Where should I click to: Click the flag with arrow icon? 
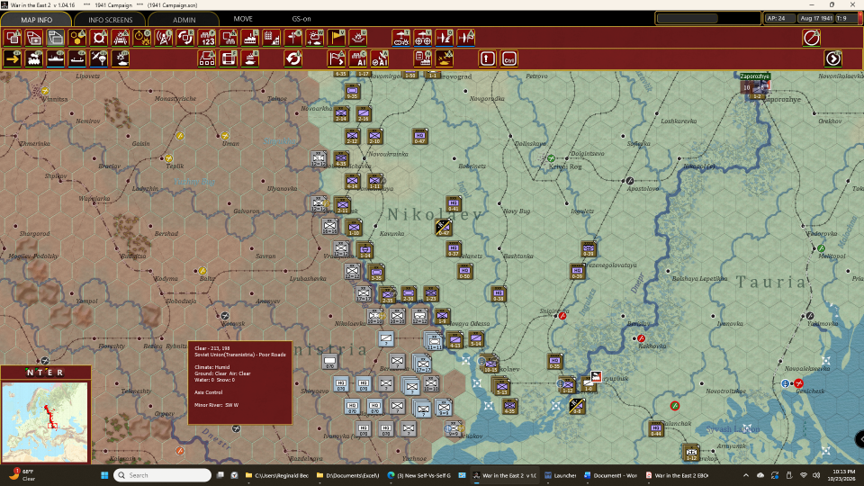click(x=337, y=58)
